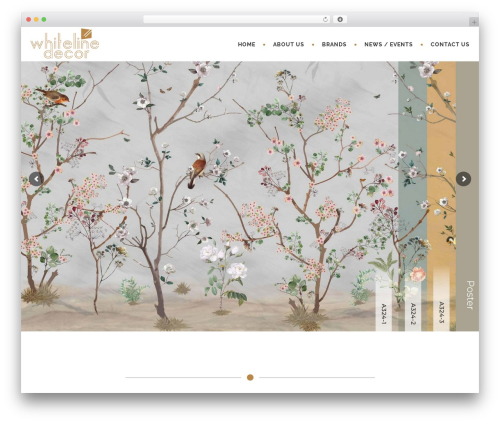
Task: Open the Brands menu item
Action: click(x=334, y=44)
